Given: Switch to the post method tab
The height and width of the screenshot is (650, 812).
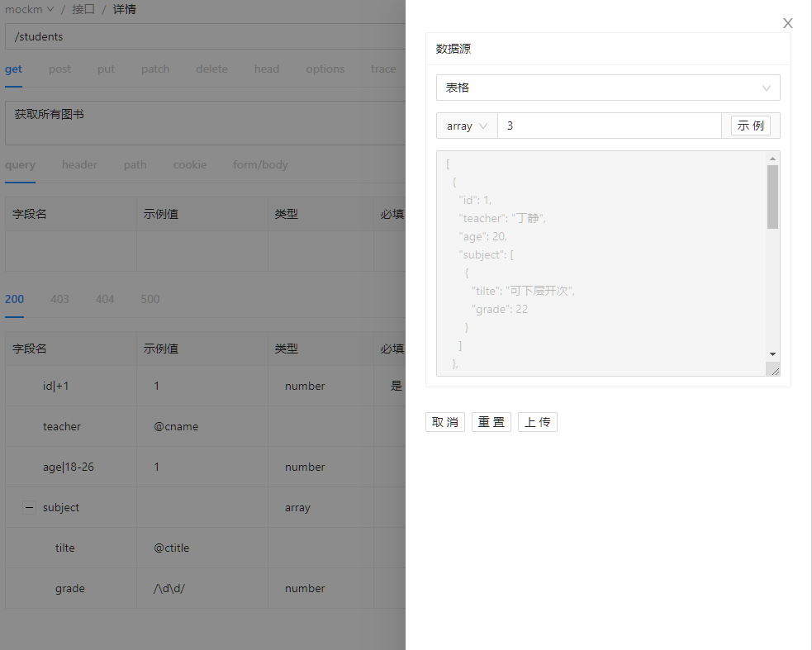Looking at the screenshot, I should click(x=59, y=69).
